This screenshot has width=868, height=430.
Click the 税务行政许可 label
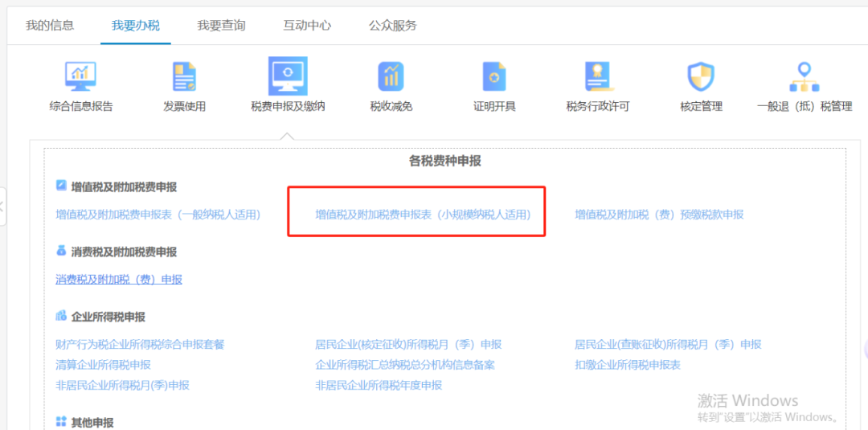click(598, 107)
